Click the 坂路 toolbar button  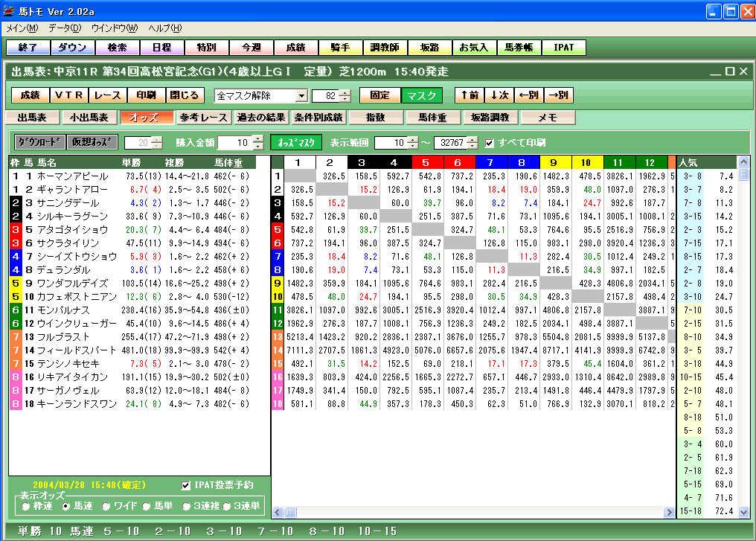point(429,48)
